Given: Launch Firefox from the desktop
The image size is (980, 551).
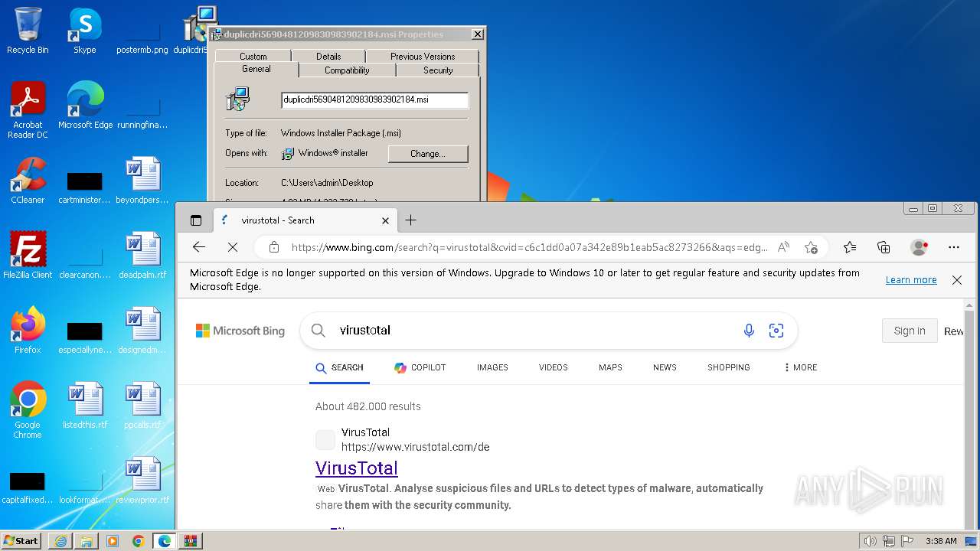Looking at the screenshot, I should pos(28,331).
